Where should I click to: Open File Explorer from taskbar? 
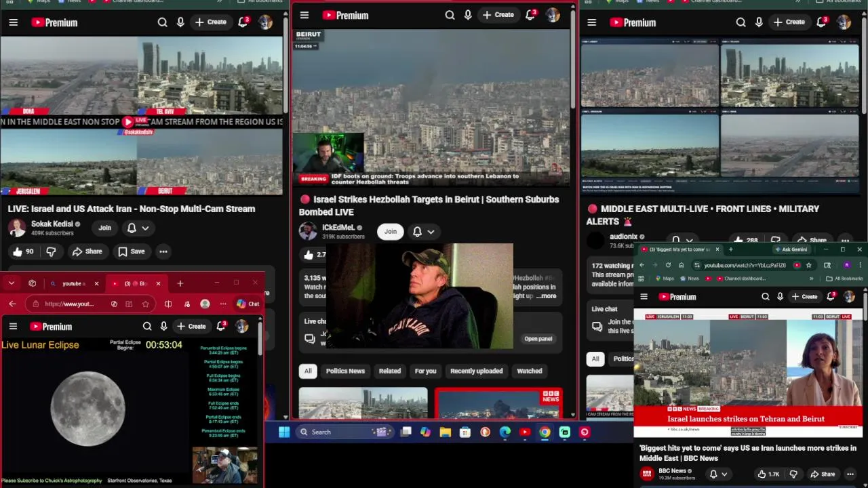[446, 432]
